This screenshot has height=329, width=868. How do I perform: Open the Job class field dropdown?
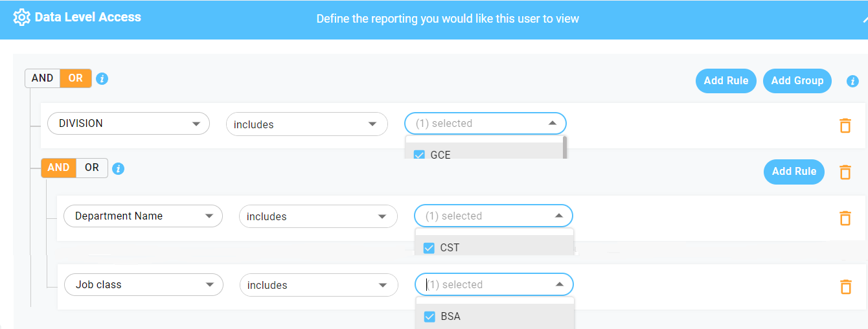144,285
